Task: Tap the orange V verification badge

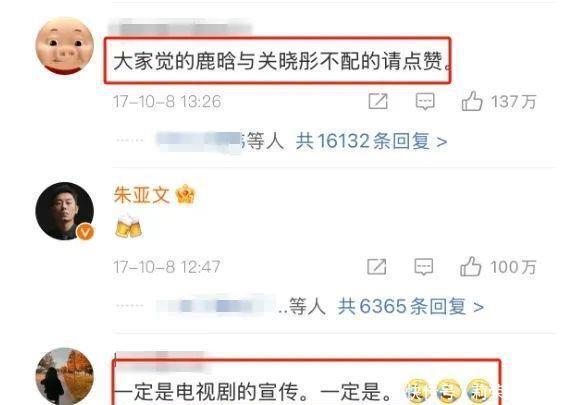Action: tap(85, 232)
